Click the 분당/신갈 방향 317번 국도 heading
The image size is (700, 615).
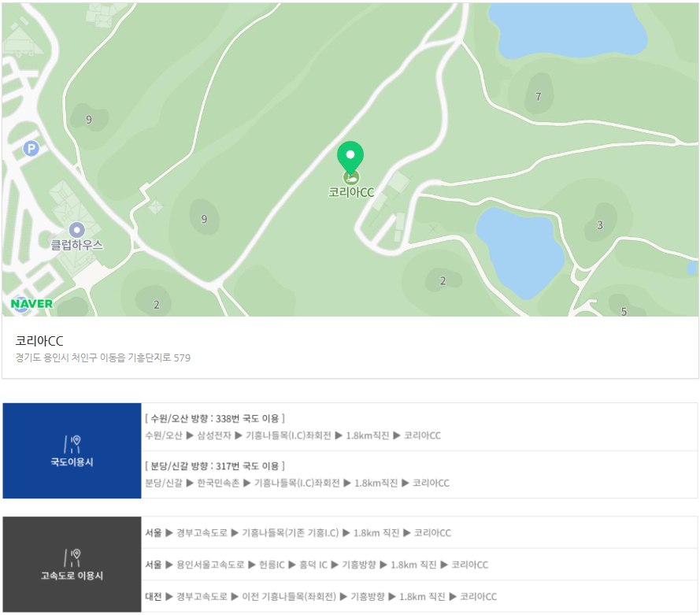pyautogui.click(x=215, y=466)
